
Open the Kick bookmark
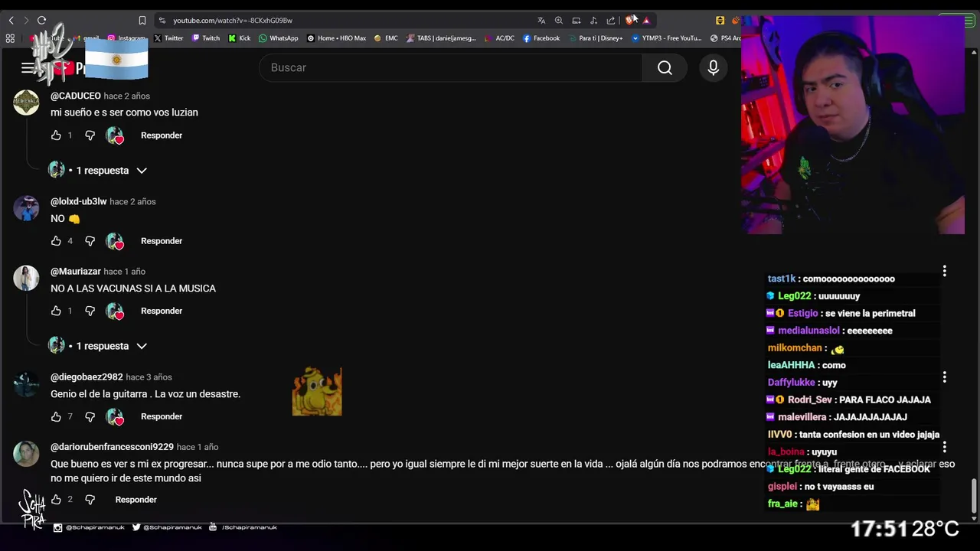tap(240, 38)
